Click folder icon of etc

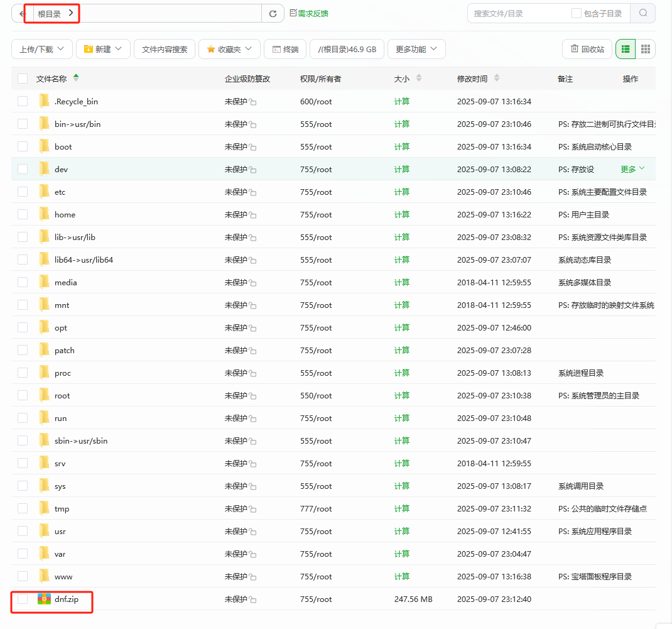[44, 192]
